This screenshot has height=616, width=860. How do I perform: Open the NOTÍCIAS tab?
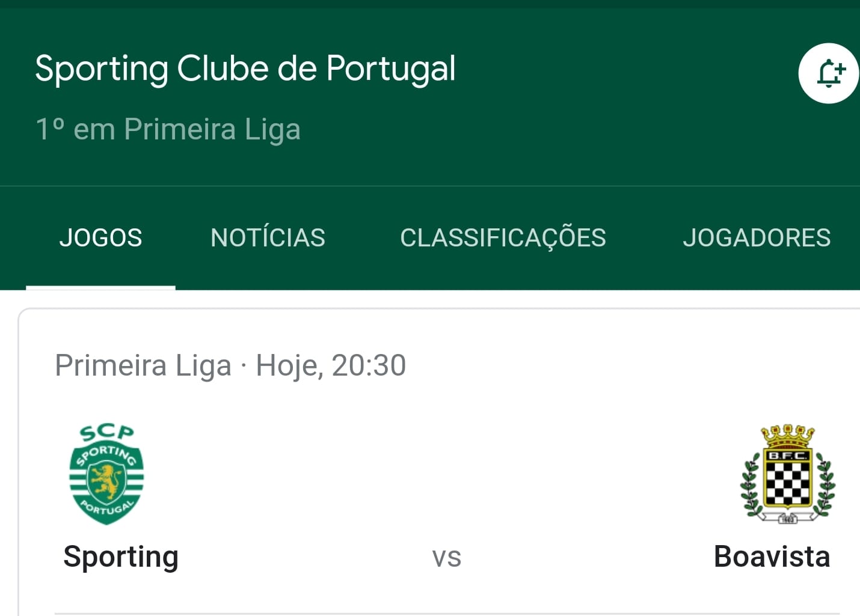[268, 238]
